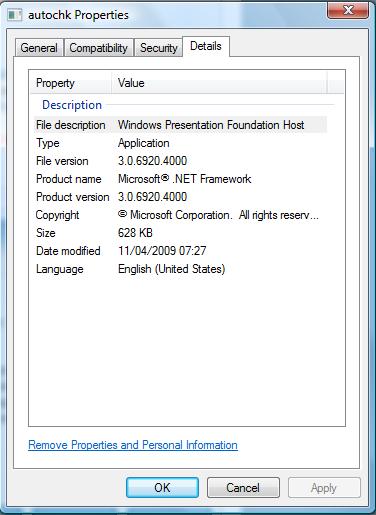Viewport: 376px width, 515px height.
Task: Open the Compatibility tab
Action: pyautogui.click(x=98, y=48)
